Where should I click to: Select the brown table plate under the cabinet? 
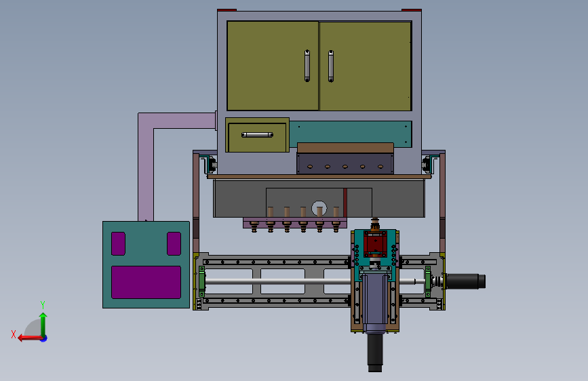[x=319, y=177]
